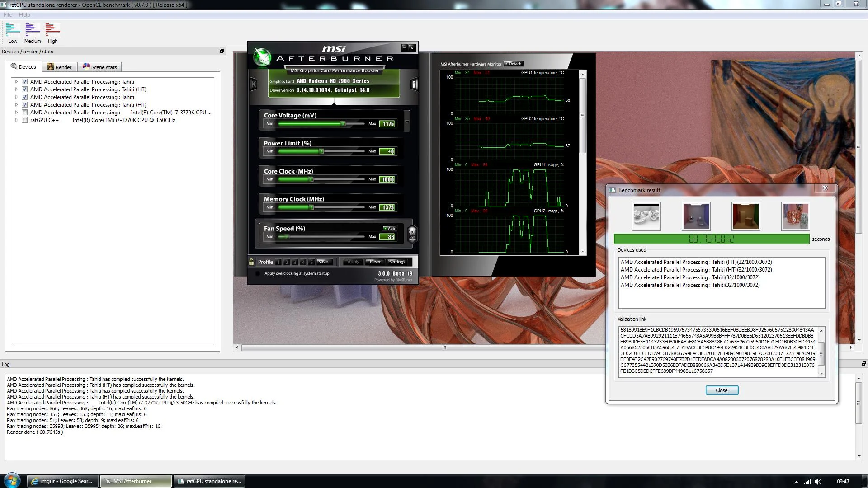Select profile slot 3 in Afterburner

coord(295,262)
